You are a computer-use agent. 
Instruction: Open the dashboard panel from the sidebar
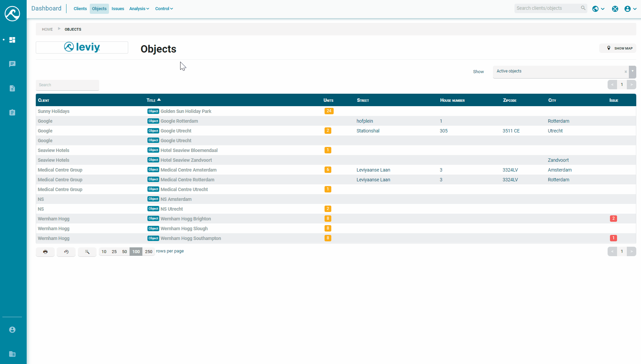[12, 40]
